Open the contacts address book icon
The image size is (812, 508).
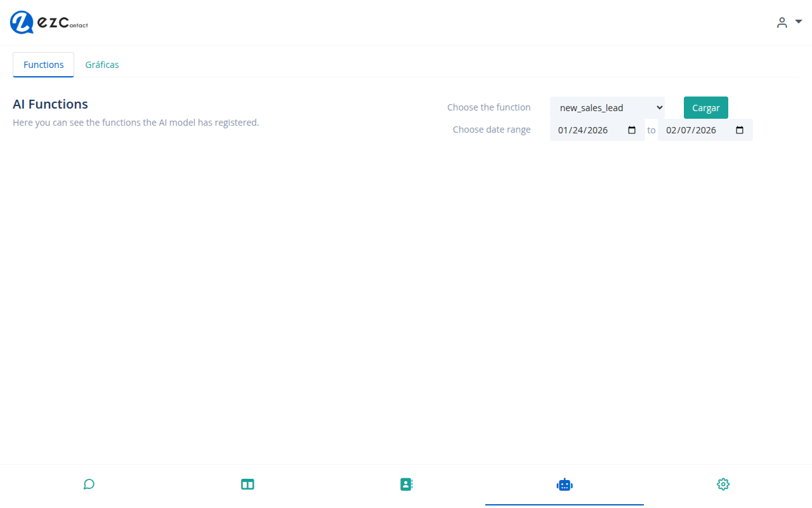click(406, 485)
